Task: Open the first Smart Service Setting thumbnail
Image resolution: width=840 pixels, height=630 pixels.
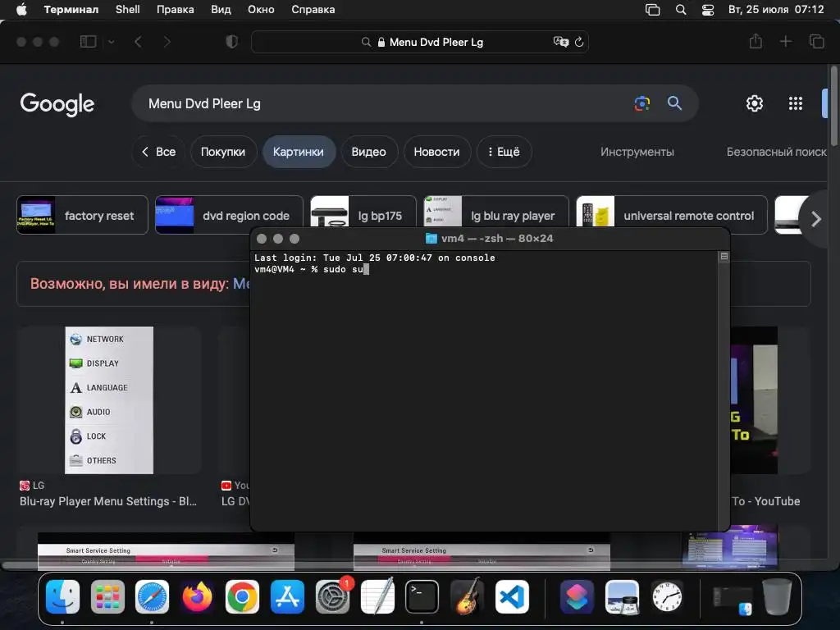Action: (166, 552)
